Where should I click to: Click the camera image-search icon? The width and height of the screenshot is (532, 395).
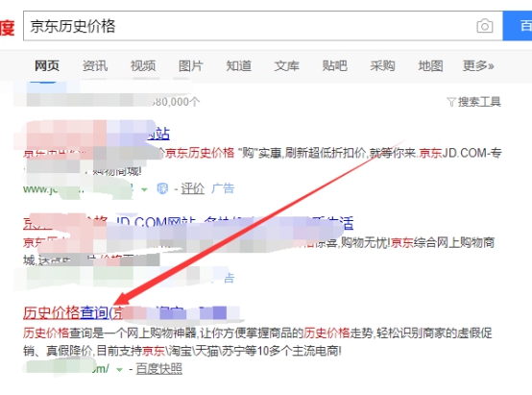pyautogui.click(x=485, y=26)
